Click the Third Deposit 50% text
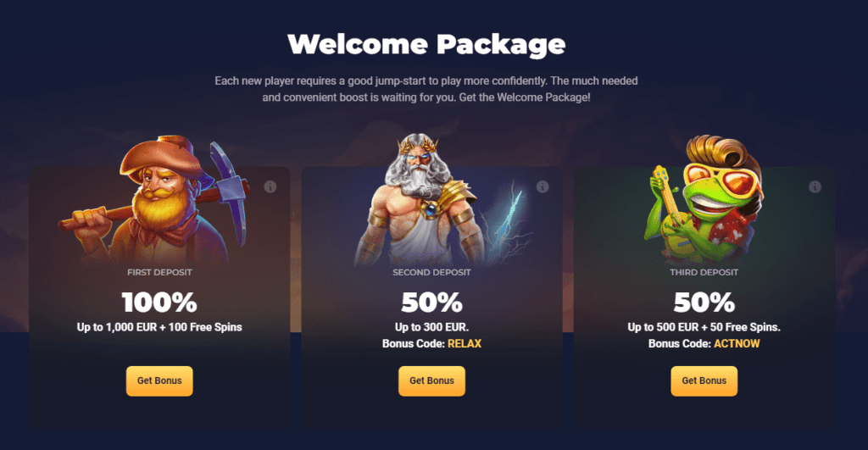Screen dimensions: 868x450 704,303
